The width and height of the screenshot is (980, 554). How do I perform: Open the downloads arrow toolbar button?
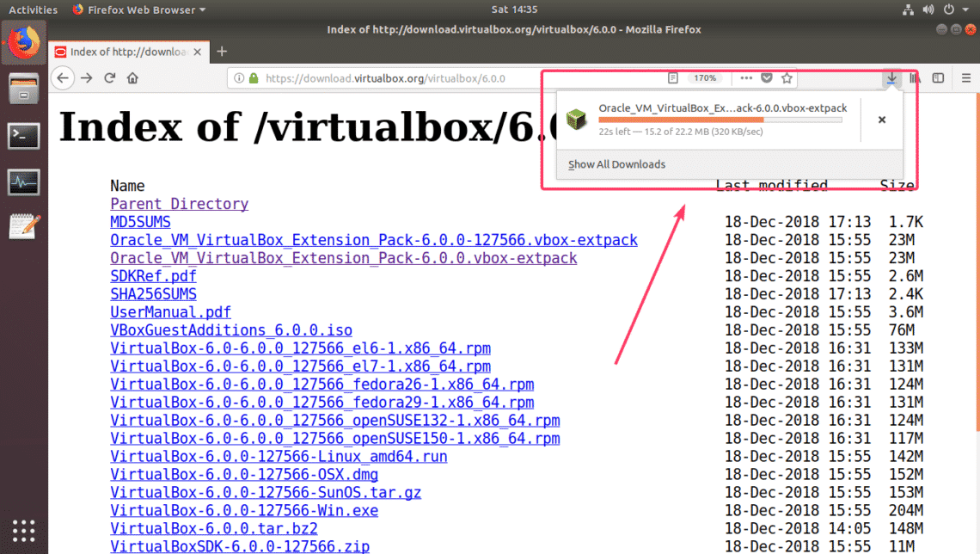click(891, 78)
